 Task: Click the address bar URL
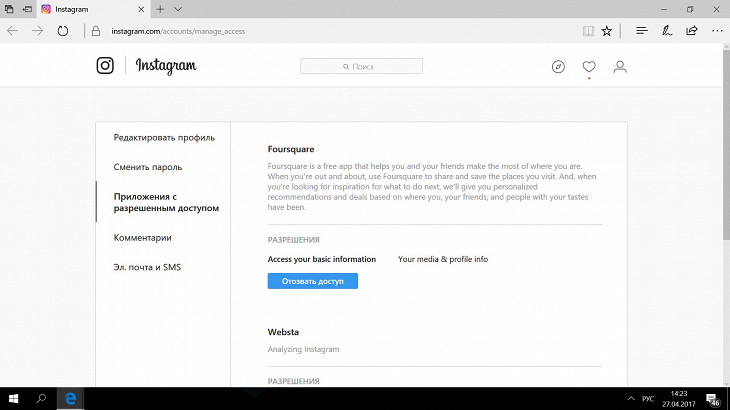pos(178,31)
